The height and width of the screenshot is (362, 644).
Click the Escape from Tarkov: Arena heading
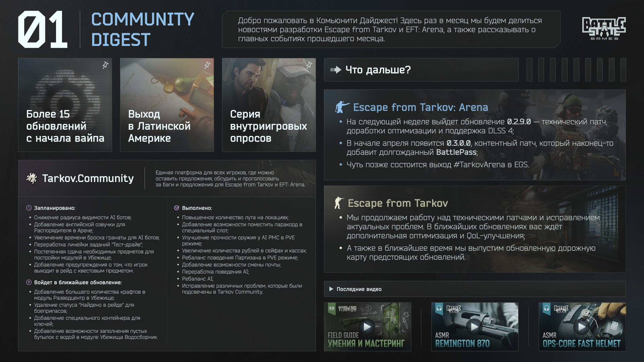click(421, 107)
